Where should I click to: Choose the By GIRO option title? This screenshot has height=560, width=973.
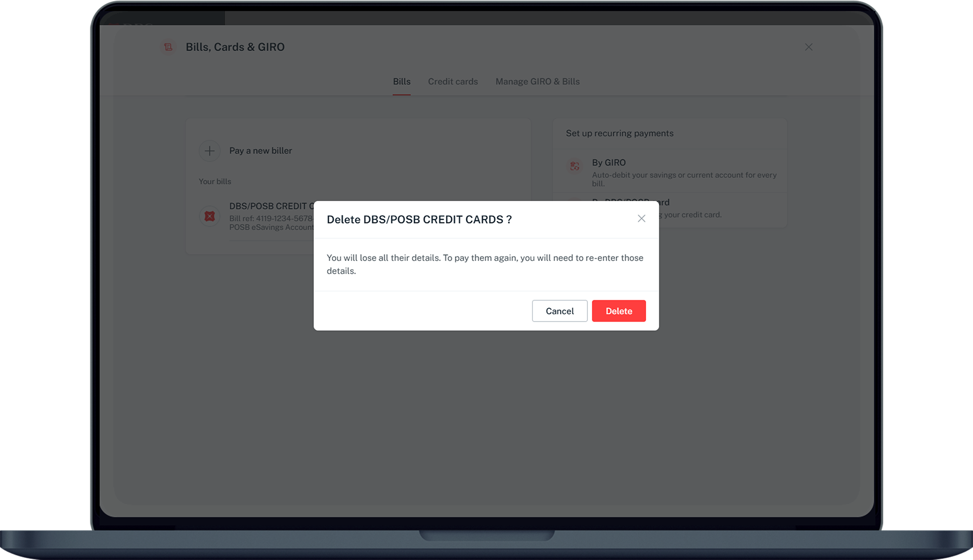tap(608, 163)
